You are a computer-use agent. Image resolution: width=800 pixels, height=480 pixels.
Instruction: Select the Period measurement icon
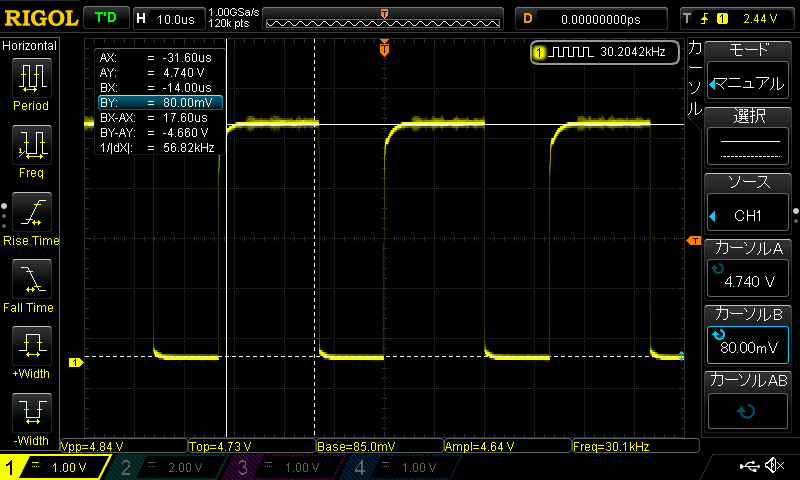32,78
